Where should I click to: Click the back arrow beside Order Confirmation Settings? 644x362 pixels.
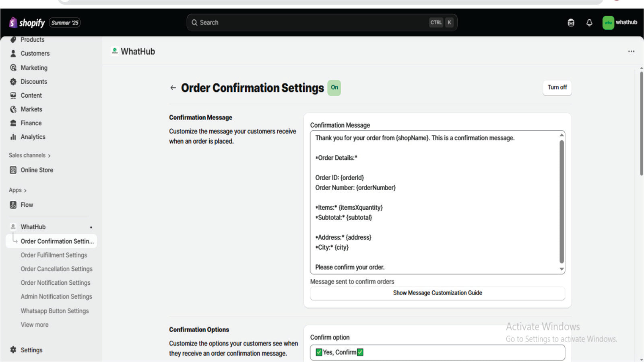point(173,88)
